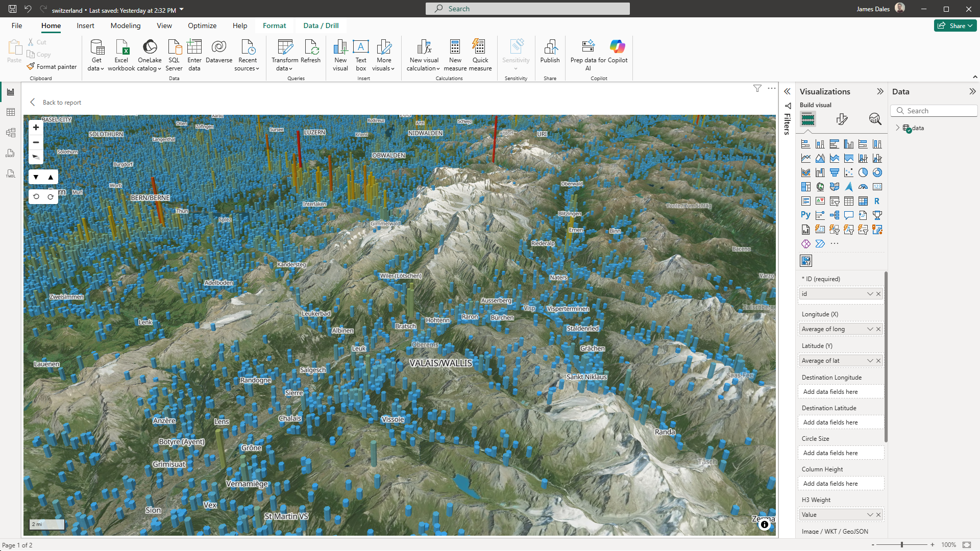This screenshot has width=980, height=551.
Task: Switch to the Data / Drill tab
Action: pos(321,26)
